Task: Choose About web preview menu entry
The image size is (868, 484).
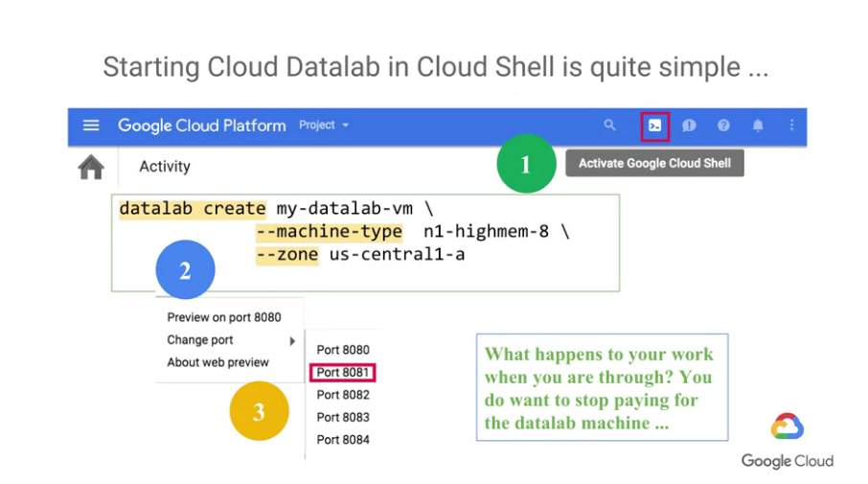Action: (217, 362)
